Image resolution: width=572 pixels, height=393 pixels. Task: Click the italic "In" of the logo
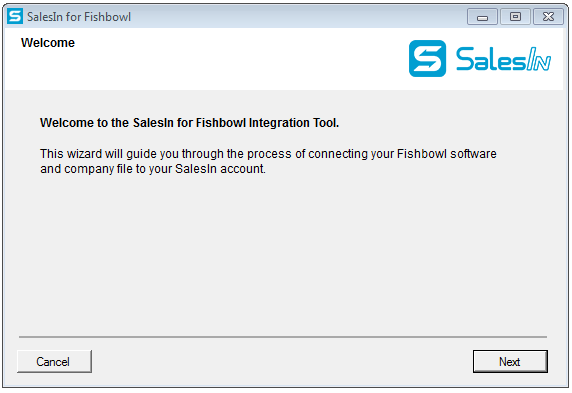pyautogui.click(x=538, y=59)
